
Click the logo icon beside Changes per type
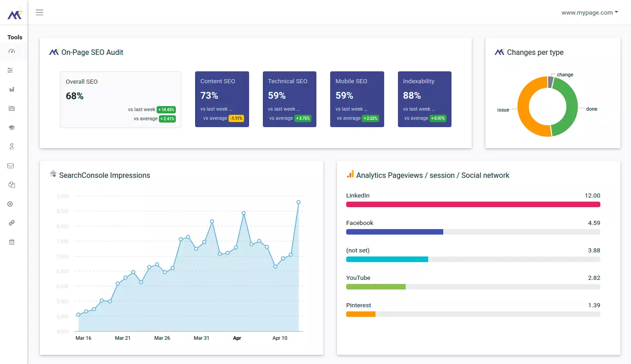pos(500,52)
